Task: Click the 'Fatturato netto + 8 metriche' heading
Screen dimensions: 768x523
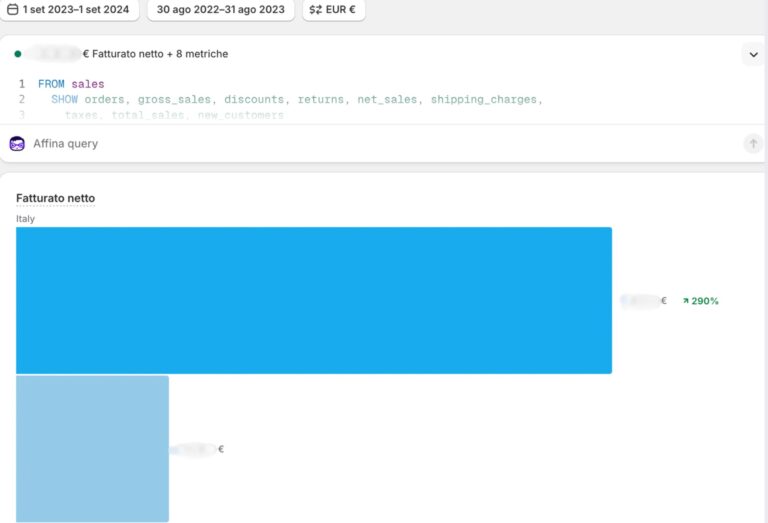Action: coord(160,54)
